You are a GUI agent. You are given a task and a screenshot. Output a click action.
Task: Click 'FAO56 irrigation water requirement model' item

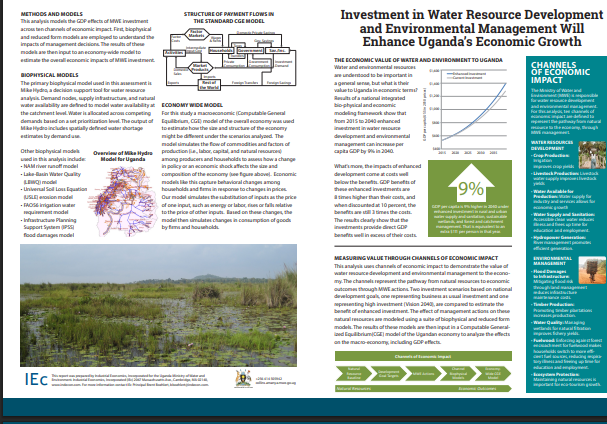[48, 209]
